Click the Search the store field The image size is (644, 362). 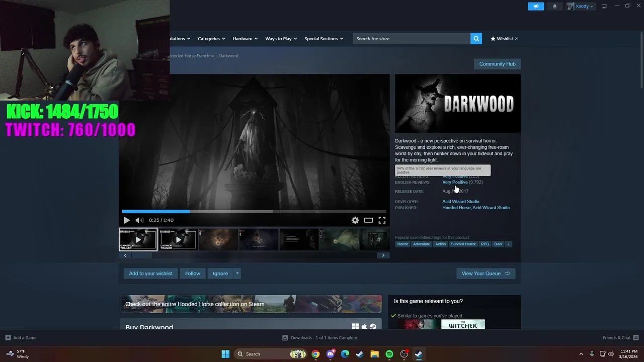(412, 38)
